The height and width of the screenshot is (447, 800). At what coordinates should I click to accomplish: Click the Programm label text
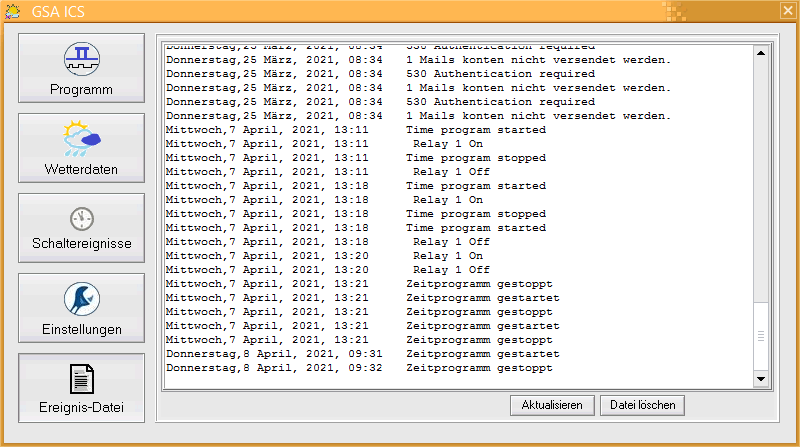point(81,89)
